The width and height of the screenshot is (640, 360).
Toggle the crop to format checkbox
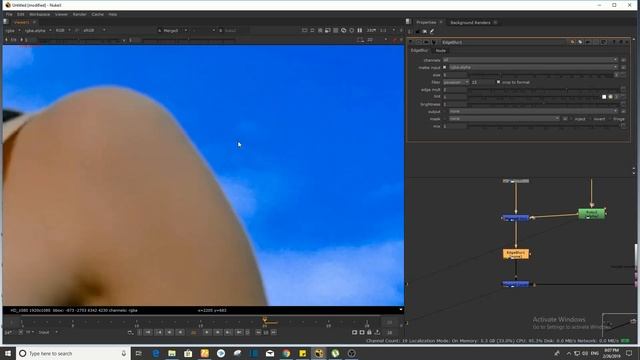pos(498,82)
